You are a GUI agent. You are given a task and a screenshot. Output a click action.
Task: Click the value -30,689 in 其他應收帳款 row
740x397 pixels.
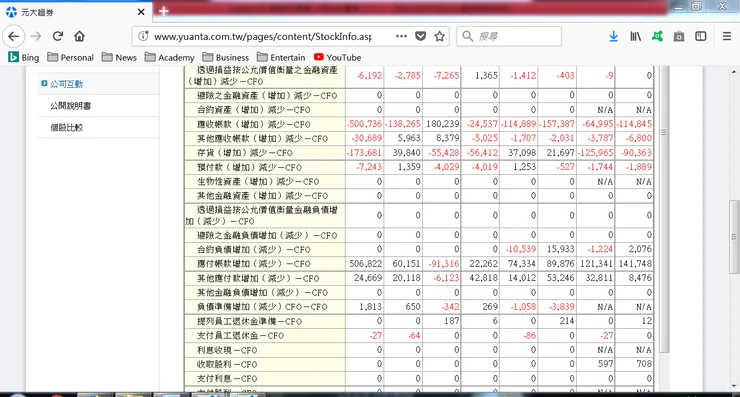367,138
